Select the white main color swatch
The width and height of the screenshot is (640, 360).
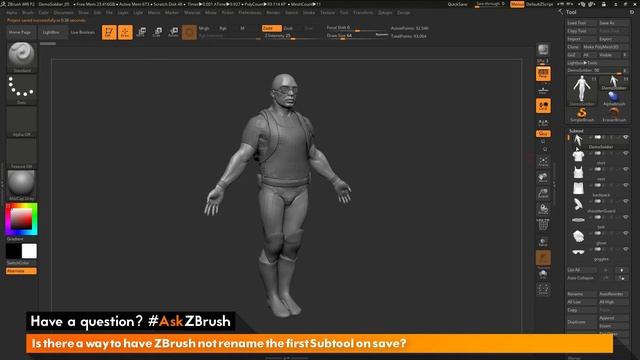[x=29, y=251]
